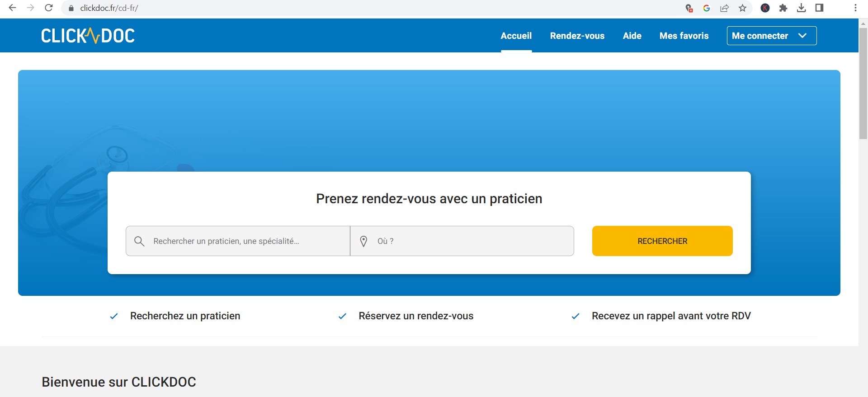Click the CLICKDOC logo in header
The image size is (868, 397).
click(88, 36)
